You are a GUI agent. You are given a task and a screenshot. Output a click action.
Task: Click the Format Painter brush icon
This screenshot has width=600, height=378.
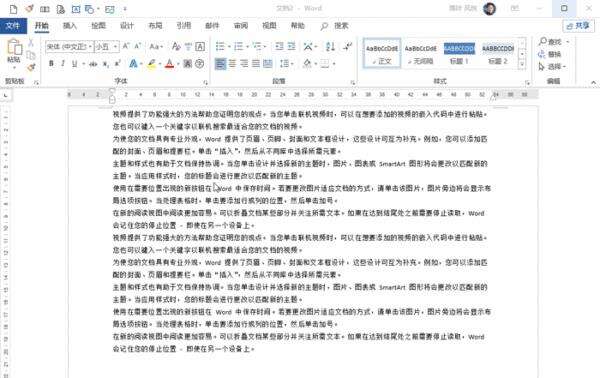[31, 68]
